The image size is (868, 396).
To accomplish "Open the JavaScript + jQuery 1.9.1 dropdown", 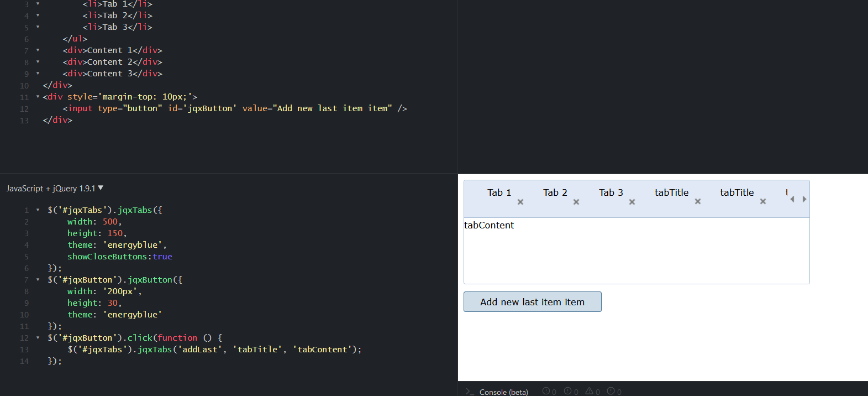I will (55, 189).
